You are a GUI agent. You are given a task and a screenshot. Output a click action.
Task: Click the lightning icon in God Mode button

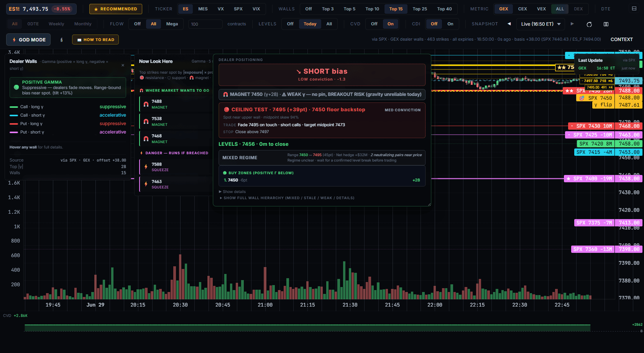tap(14, 40)
